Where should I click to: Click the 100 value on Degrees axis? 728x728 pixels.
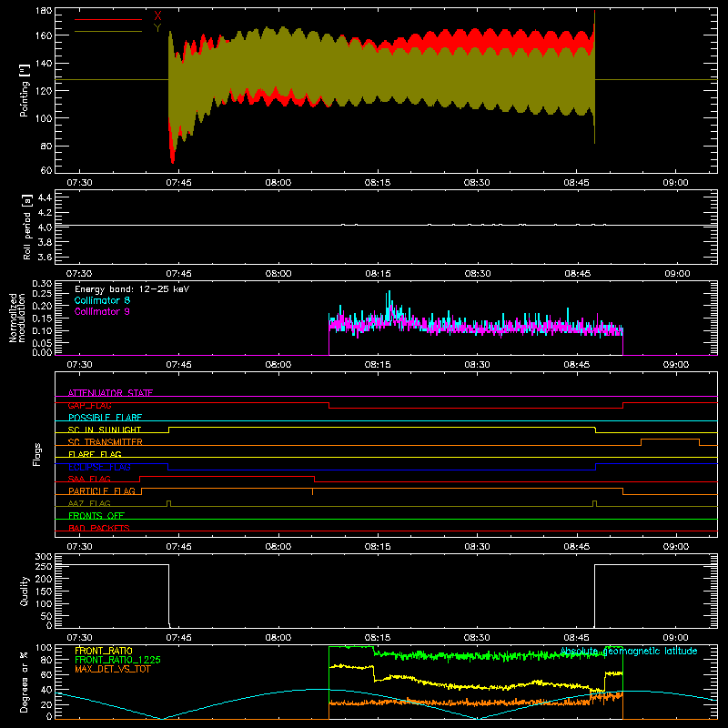44,648
